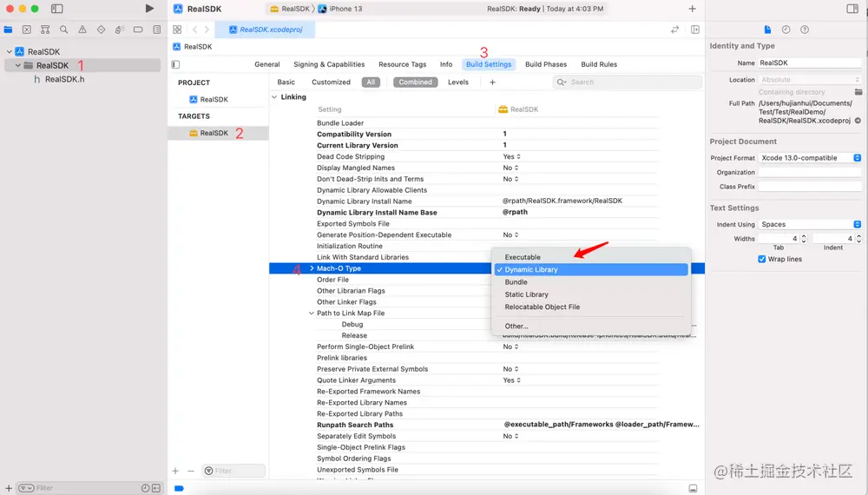Run the project with the play button
Viewport: 868px width, 495px height.
149,9
